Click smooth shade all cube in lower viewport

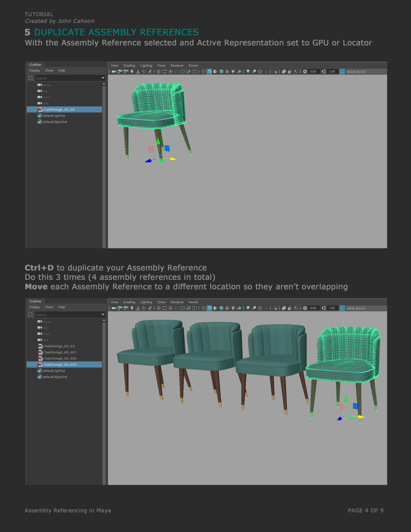[x=209, y=308]
